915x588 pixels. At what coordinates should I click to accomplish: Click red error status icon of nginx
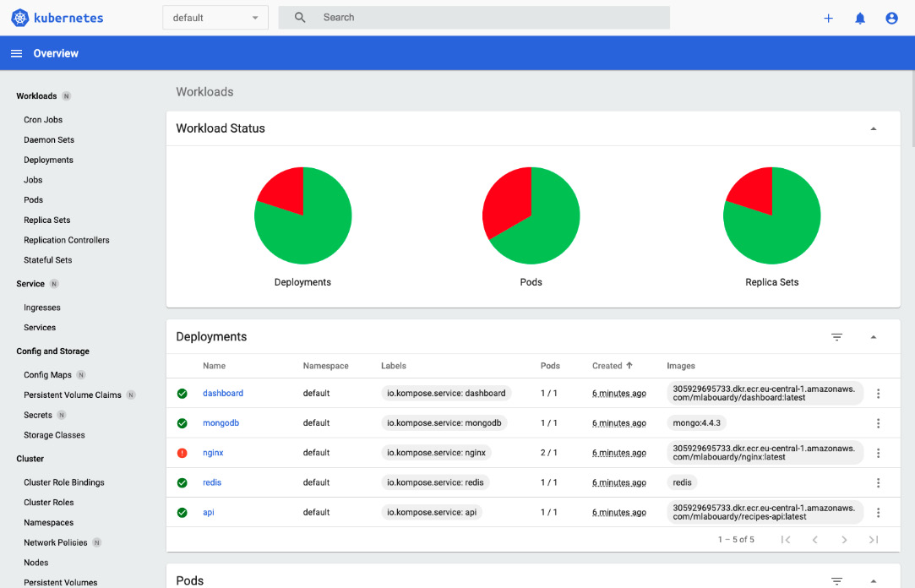182,453
